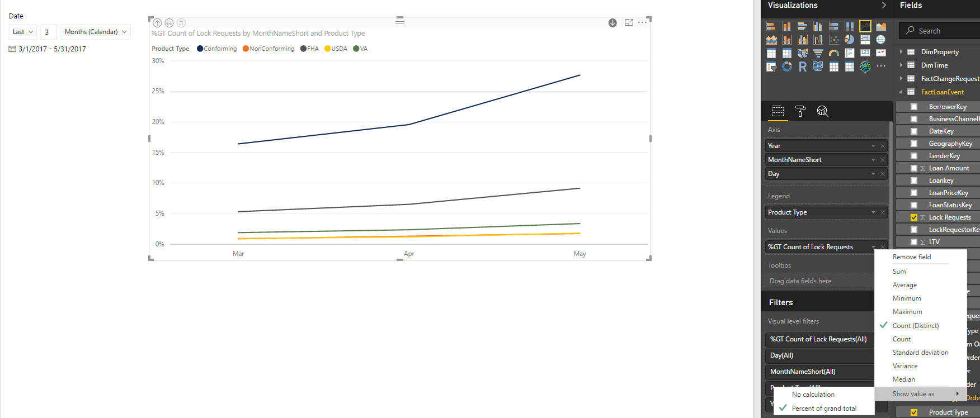Select the stacked bar chart visualization
The width and height of the screenshot is (980, 418).
coord(771,26)
